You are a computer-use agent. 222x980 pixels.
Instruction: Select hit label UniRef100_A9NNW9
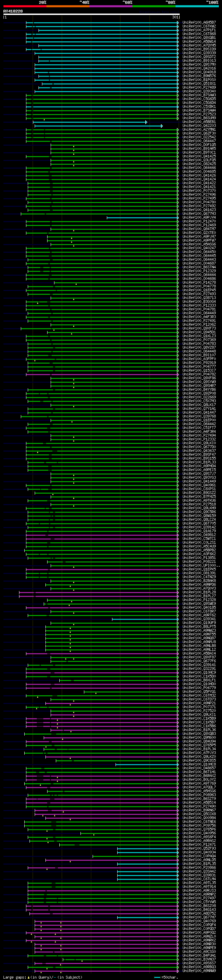coord(199,971)
